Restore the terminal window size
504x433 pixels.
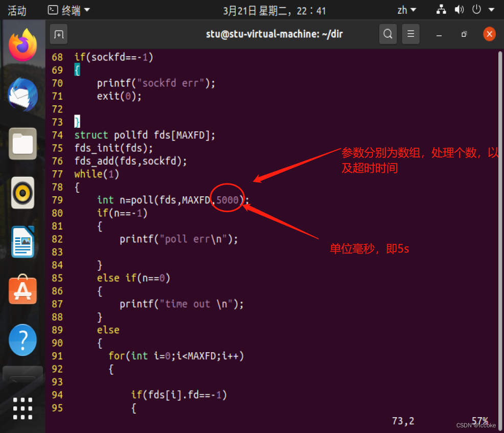[464, 34]
